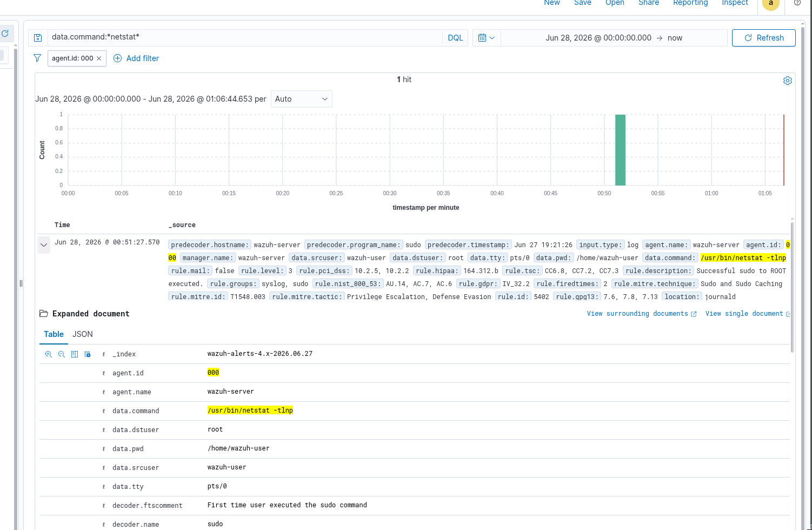Image resolution: width=812 pixels, height=530 pixels.
Task: Open the New menu item
Action: 552,3
